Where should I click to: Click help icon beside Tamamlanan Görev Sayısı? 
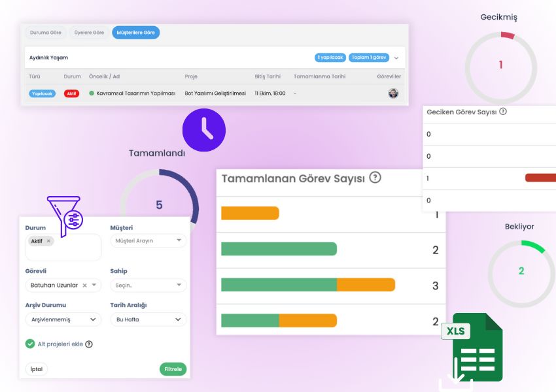pyautogui.click(x=375, y=178)
